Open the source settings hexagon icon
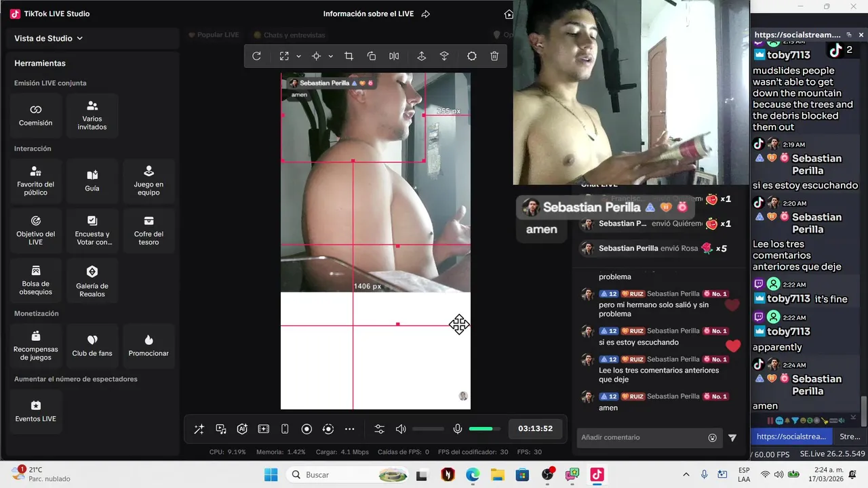Image resolution: width=868 pixels, height=488 pixels. pos(472,56)
